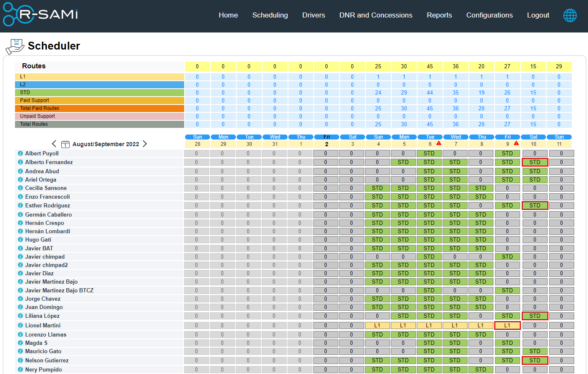Toggle Lionel Martini's L1 shift on Friday 9

(507, 325)
